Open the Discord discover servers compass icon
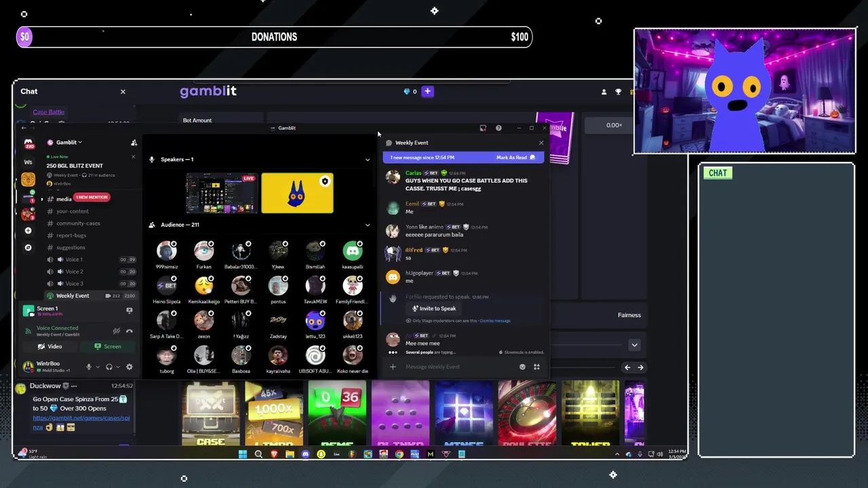This screenshot has height=488, width=868. (28, 247)
